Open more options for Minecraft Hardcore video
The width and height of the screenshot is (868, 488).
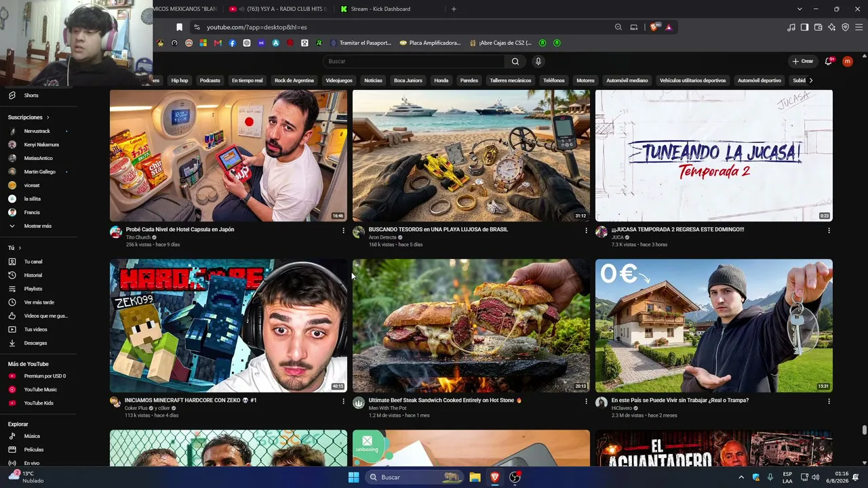[343, 401]
